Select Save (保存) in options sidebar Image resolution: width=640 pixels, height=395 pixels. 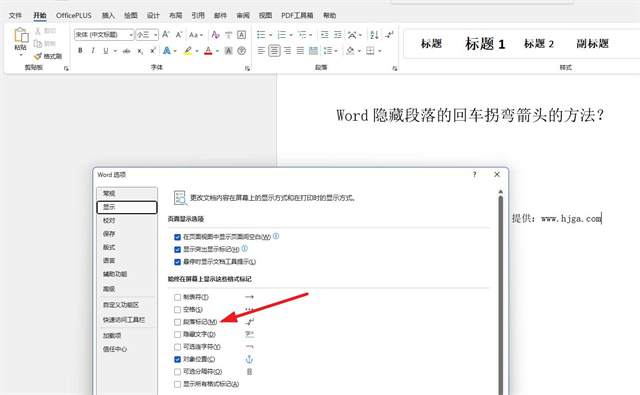127,234
